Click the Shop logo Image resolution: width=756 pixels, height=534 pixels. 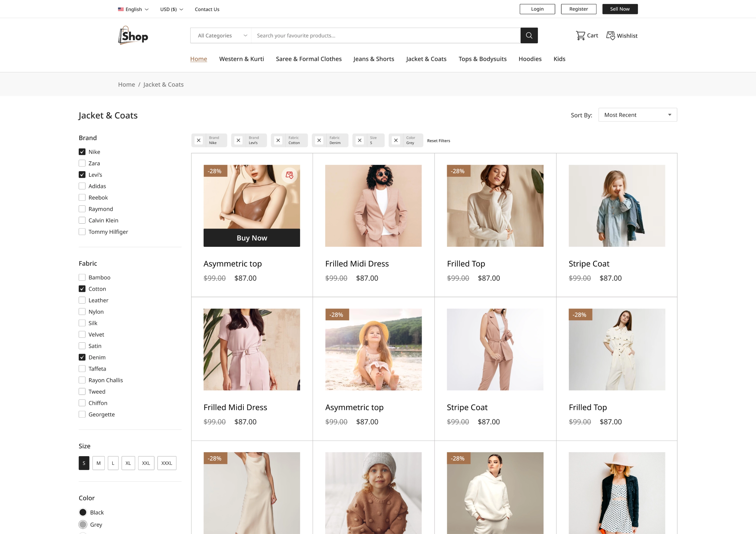133,35
